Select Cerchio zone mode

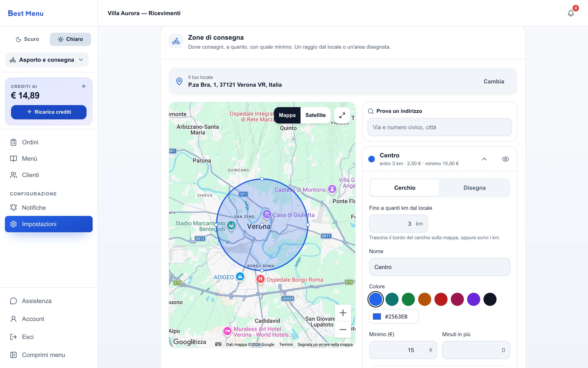(x=404, y=188)
